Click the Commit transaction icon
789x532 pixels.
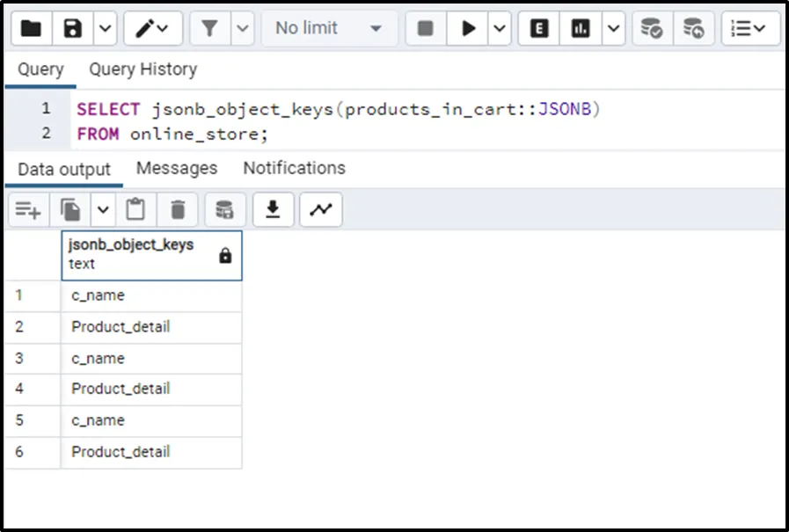point(652,29)
